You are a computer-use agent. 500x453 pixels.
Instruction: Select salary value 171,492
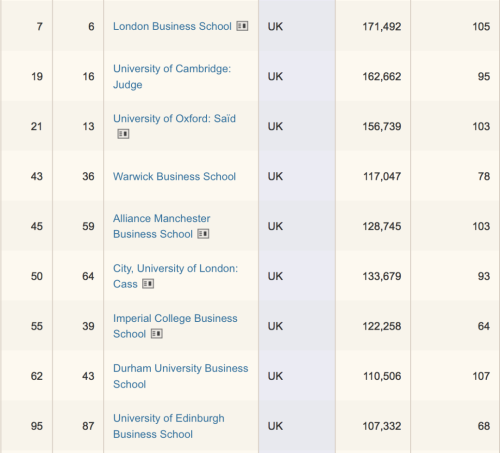point(382,27)
